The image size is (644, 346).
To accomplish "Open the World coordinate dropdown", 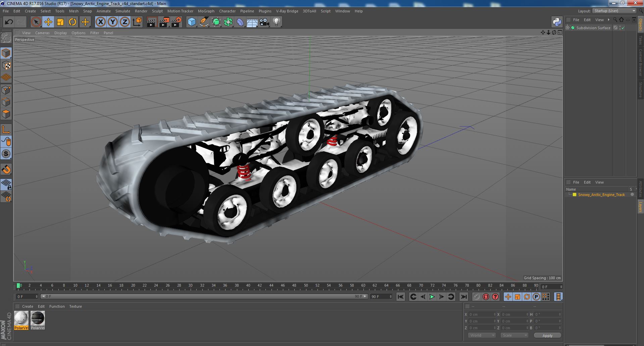I will (482, 335).
